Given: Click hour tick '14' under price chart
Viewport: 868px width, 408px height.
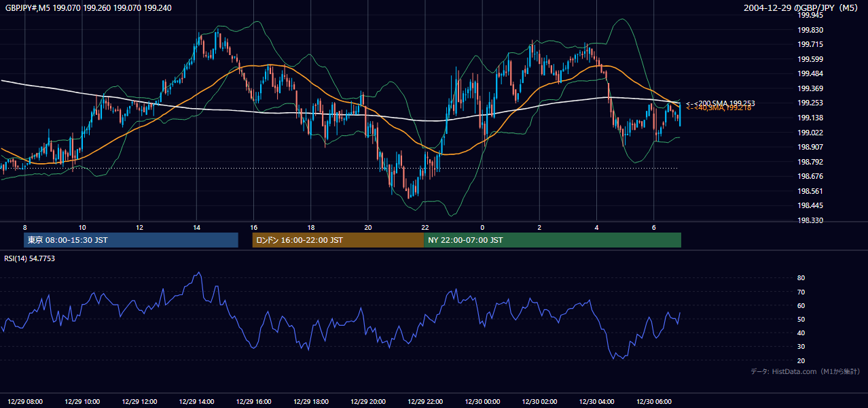Looking at the screenshot, I should [x=196, y=227].
